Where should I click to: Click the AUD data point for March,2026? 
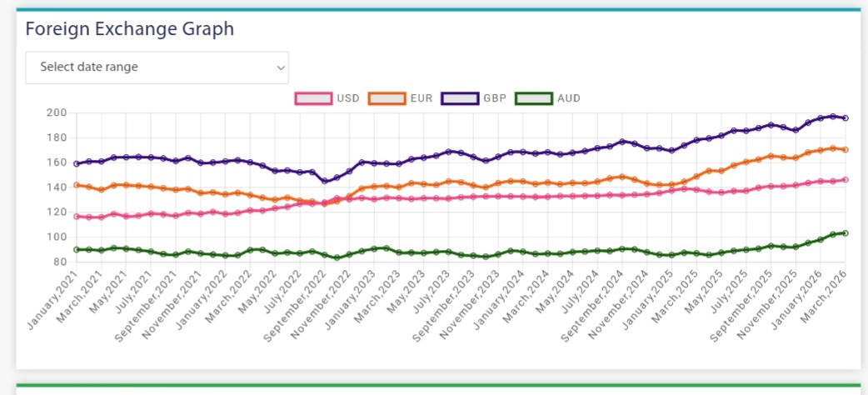pyautogui.click(x=846, y=233)
